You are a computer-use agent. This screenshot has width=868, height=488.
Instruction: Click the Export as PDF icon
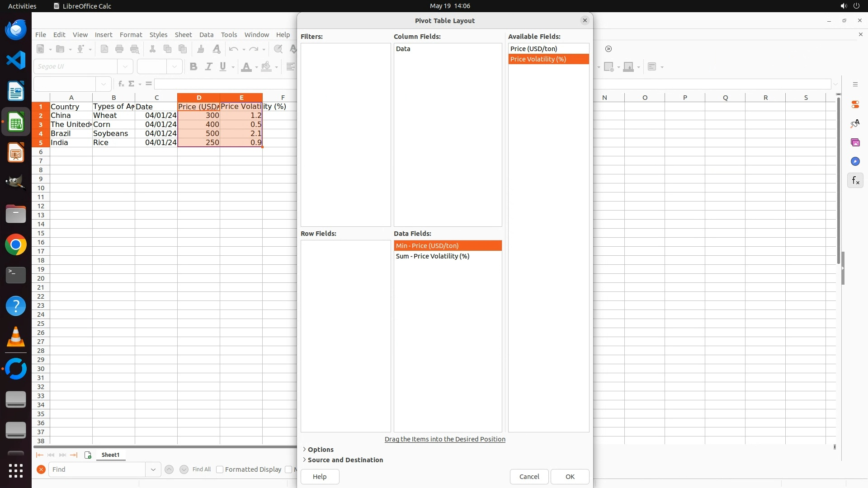coord(104,49)
